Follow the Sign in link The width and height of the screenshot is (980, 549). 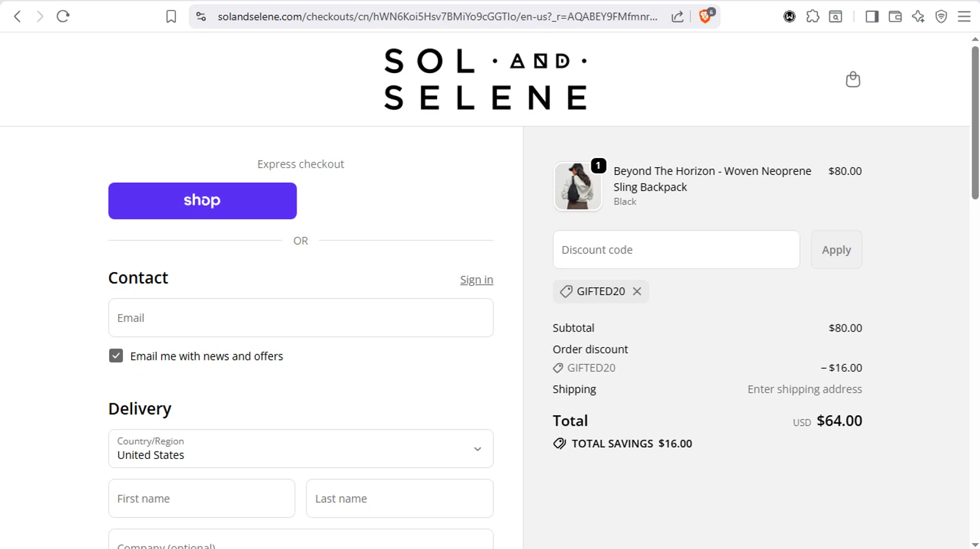[x=476, y=279]
